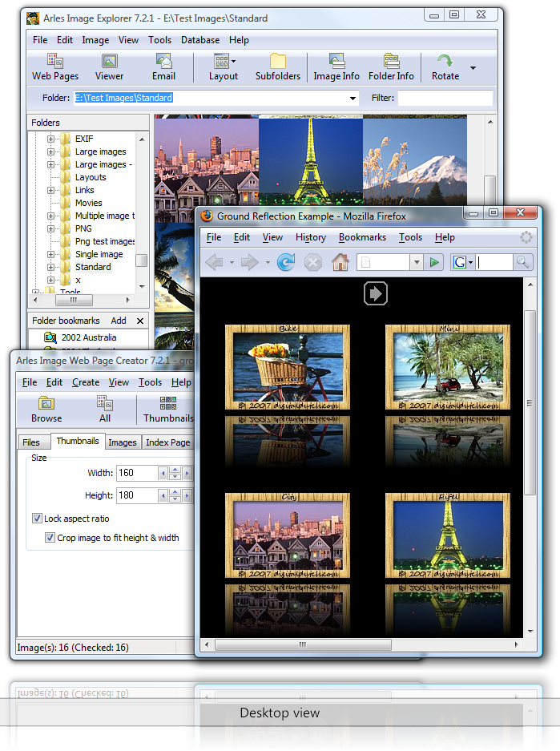Toggle Lock aspect ratio checkbox

pos(37,519)
